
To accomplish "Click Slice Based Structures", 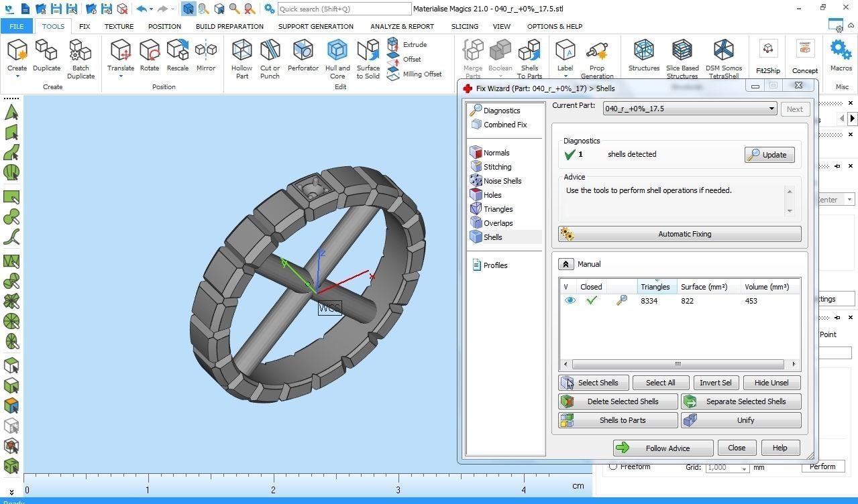I will click(682, 59).
